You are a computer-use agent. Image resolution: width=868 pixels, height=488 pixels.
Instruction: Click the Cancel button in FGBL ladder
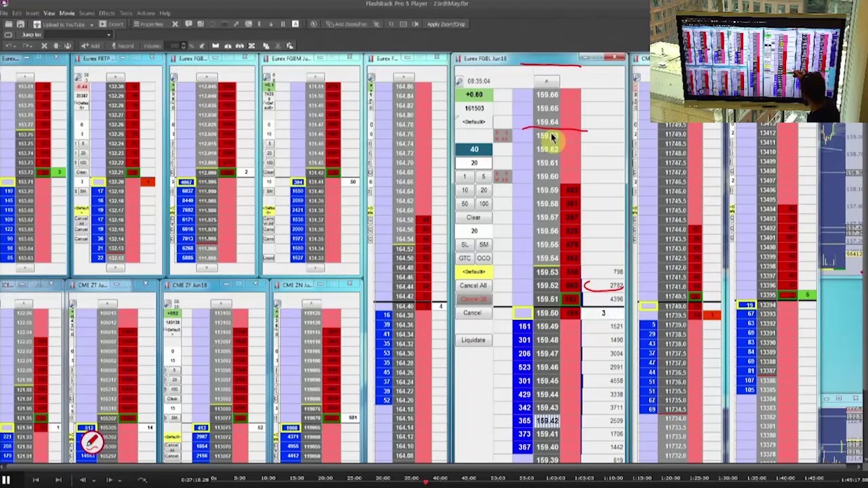(x=473, y=313)
